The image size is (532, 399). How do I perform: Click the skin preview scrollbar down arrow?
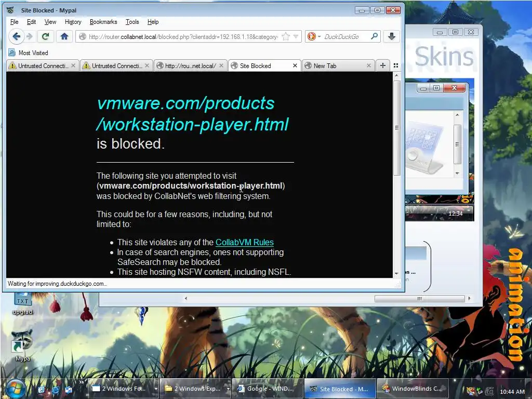click(x=457, y=174)
